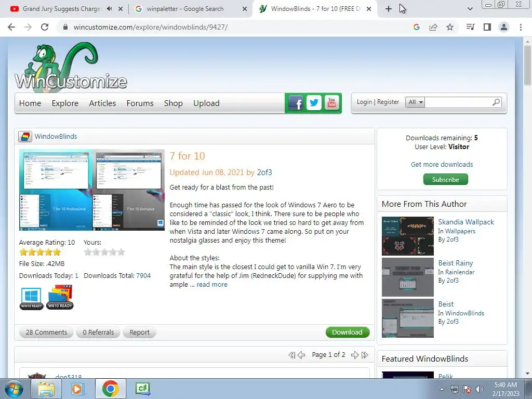The width and height of the screenshot is (532, 399).
Task: Click browser back arrow
Action: click(11, 27)
